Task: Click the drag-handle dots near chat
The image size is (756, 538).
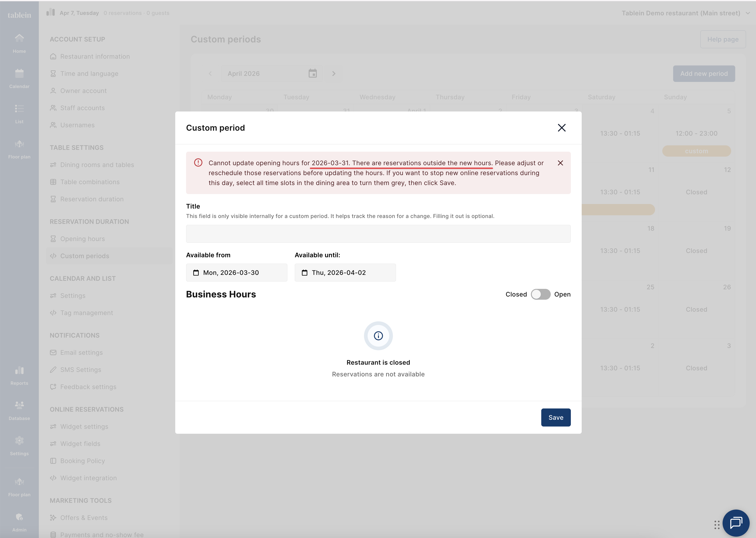Action: click(x=716, y=525)
